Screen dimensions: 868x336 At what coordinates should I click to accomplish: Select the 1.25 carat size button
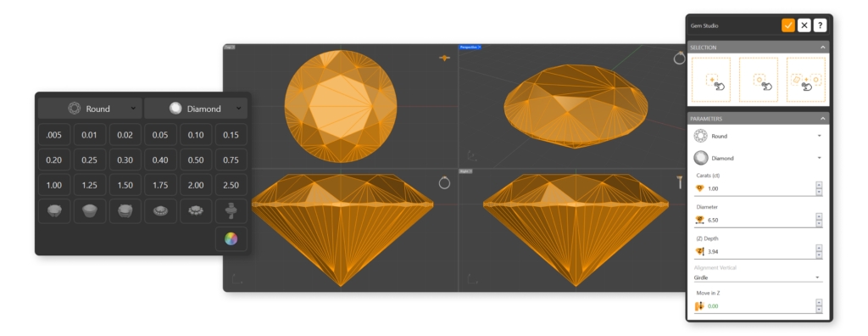[x=90, y=185]
